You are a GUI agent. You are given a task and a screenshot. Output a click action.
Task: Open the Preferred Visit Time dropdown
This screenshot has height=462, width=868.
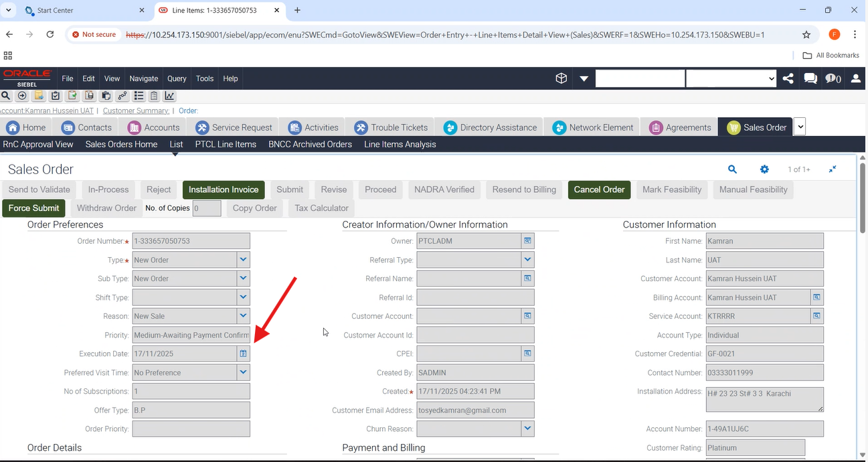tap(244, 372)
